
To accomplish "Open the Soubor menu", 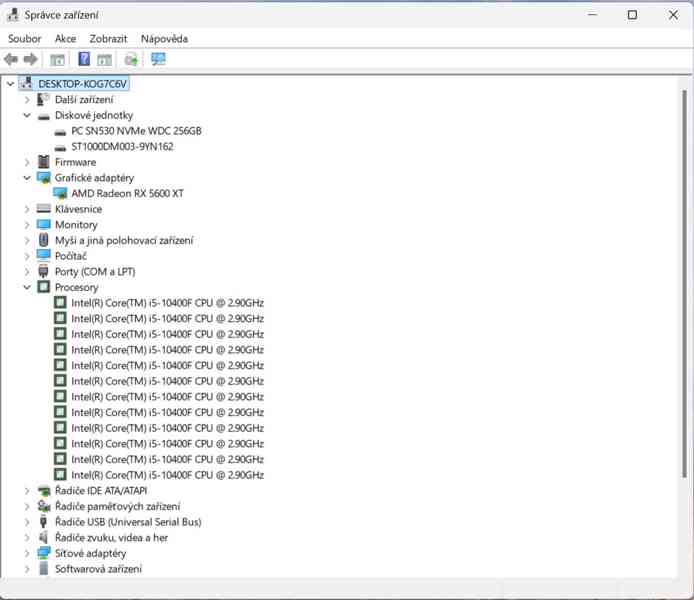I will 24,38.
